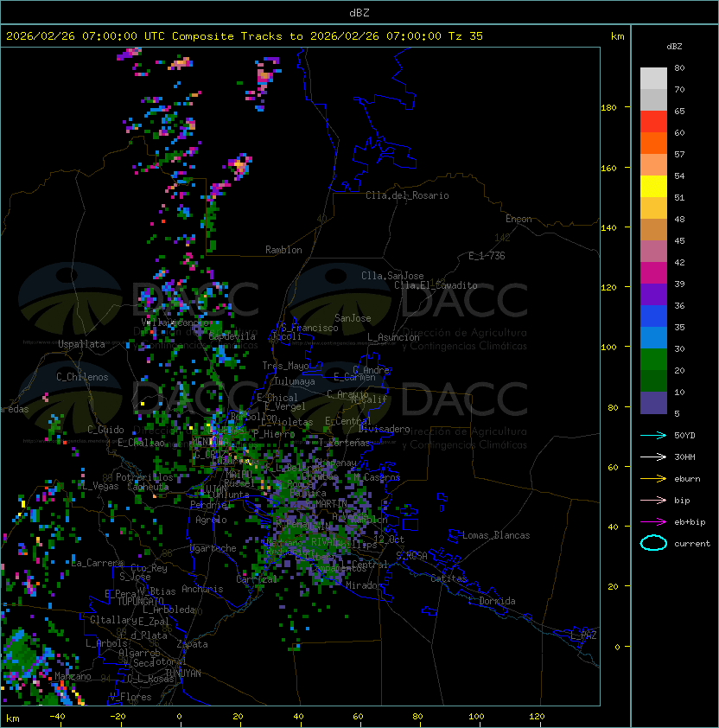Select the light gray top swatch in dBZ scale

click(x=653, y=79)
